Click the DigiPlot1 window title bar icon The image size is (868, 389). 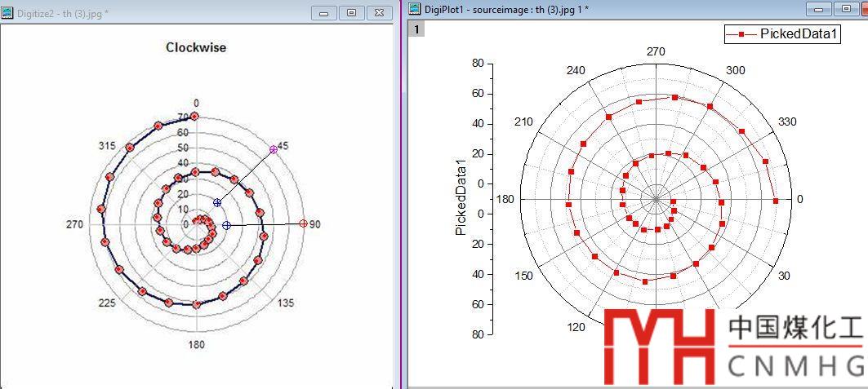click(x=413, y=9)
